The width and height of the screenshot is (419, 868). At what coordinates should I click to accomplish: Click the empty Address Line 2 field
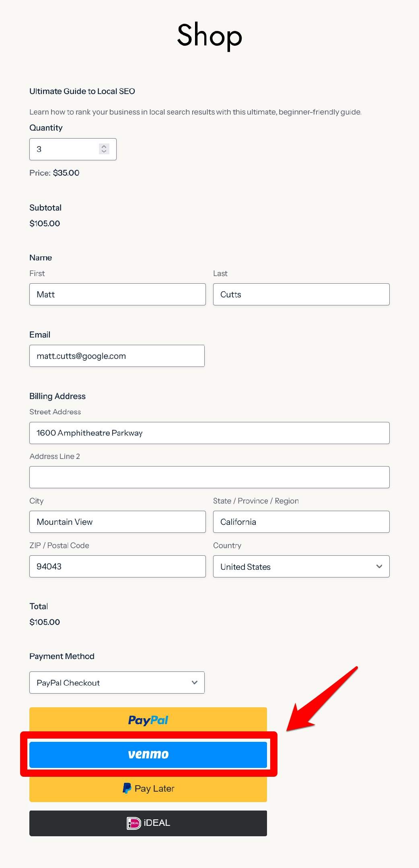[209, 477]
